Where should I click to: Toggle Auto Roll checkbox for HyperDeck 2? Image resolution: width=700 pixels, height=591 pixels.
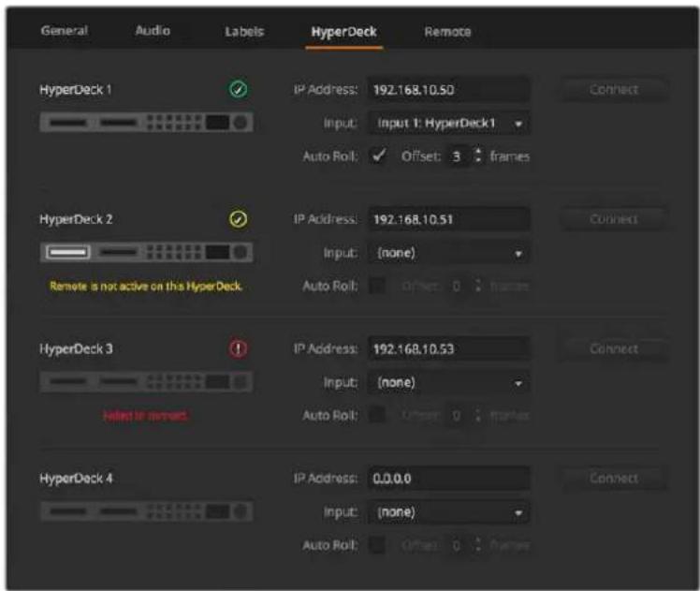tap(377, 286)
